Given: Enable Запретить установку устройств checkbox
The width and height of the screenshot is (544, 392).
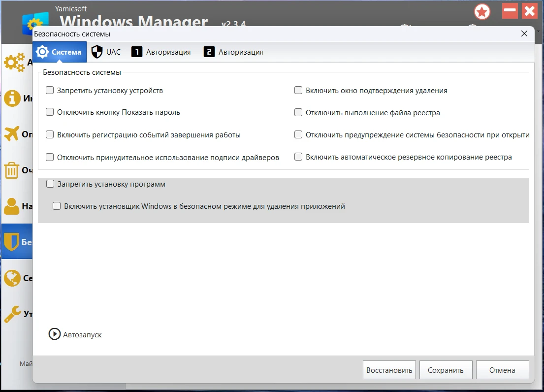Looking at the screenshot, I should (50, 91).
